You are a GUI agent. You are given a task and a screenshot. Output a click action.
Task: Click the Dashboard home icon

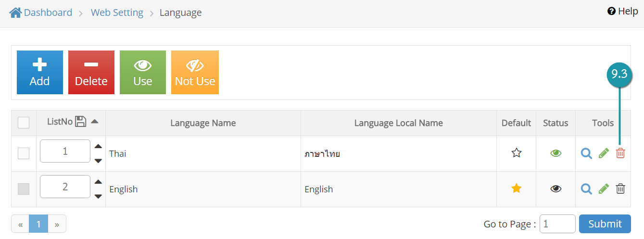[15, 13]
